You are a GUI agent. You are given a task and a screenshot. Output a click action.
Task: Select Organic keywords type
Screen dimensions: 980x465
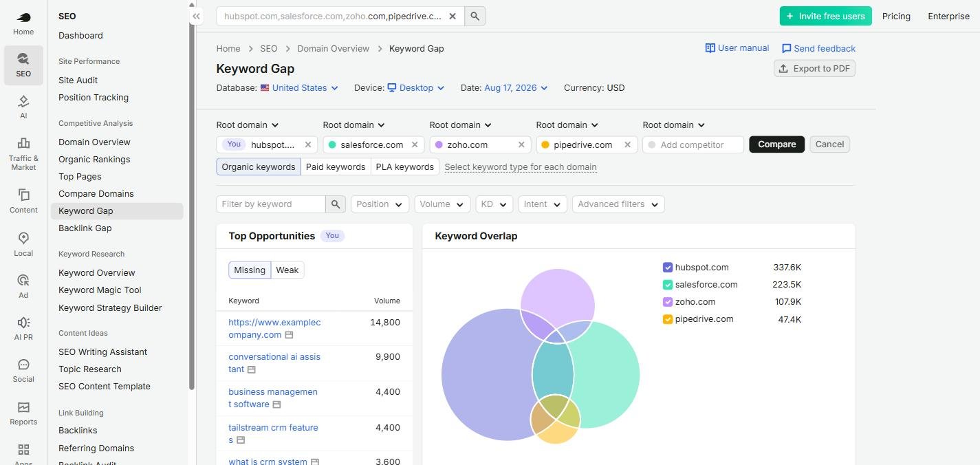[x=259, y=166]
